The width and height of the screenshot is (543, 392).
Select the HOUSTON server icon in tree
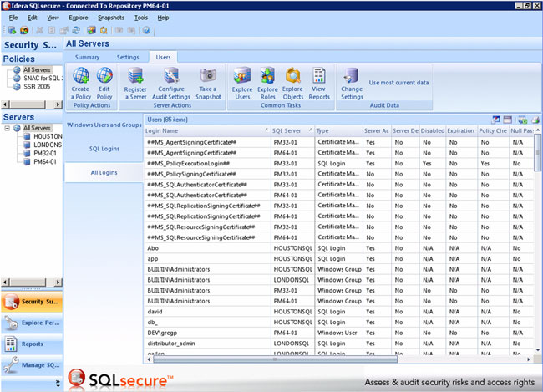click(x=27, y=136)
